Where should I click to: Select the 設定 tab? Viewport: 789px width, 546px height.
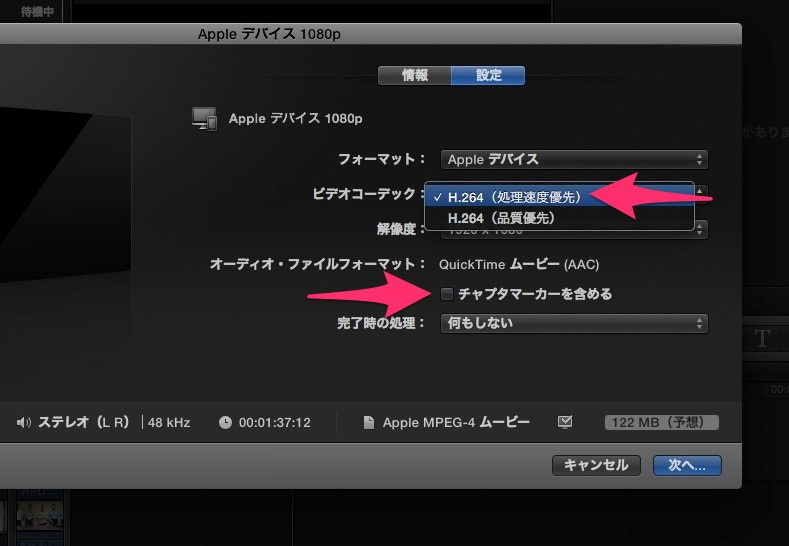point(488,75)
